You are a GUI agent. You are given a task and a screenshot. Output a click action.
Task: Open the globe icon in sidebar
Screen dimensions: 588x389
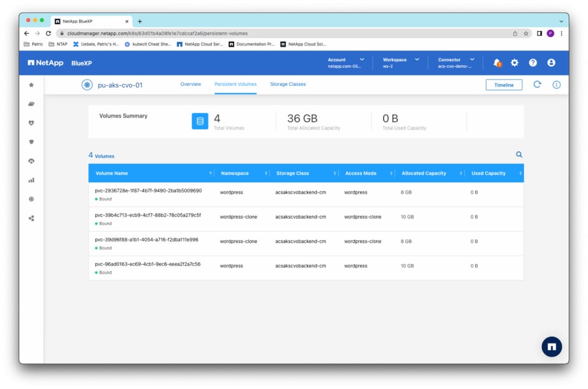32,199
